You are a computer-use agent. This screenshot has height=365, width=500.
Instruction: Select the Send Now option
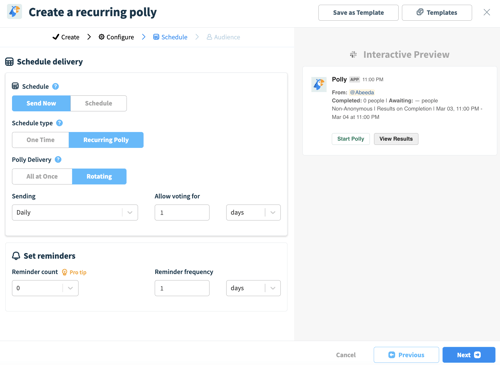41,103
